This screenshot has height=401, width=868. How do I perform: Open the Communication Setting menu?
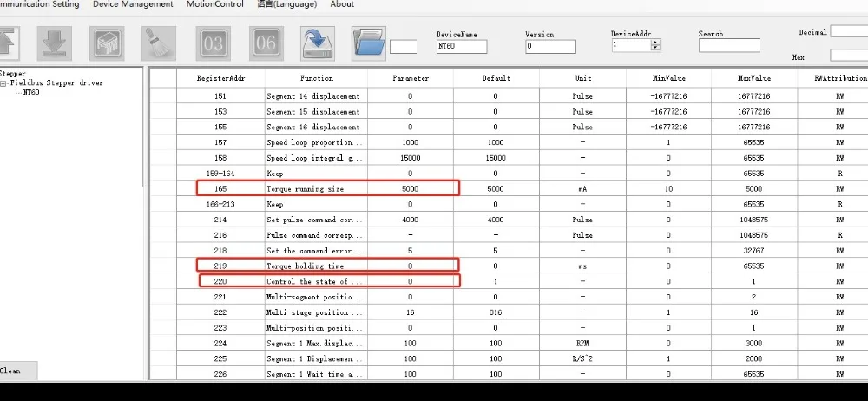click(39, 4)
